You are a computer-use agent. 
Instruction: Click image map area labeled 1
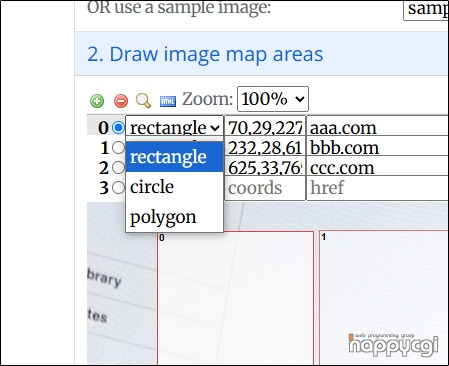point(383,298)
